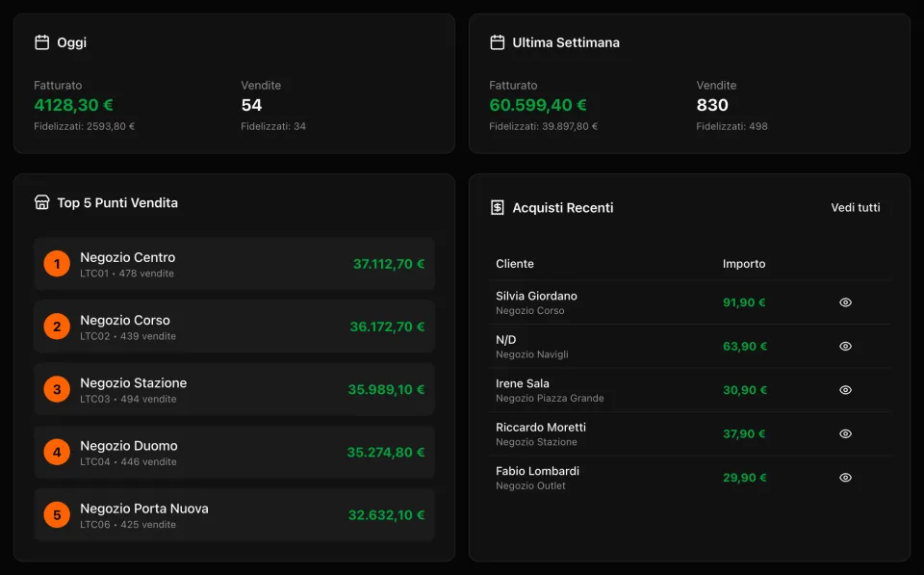The height and width of the screenshot is (575, 924).
Task: Click the Acquisti Recenti heading
Action: (563, 208)
